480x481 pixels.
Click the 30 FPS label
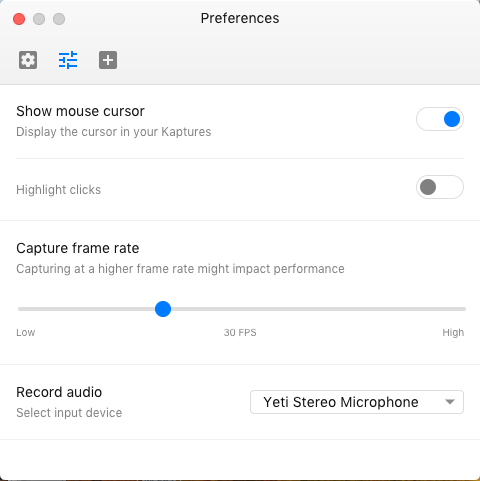point(240,332)
